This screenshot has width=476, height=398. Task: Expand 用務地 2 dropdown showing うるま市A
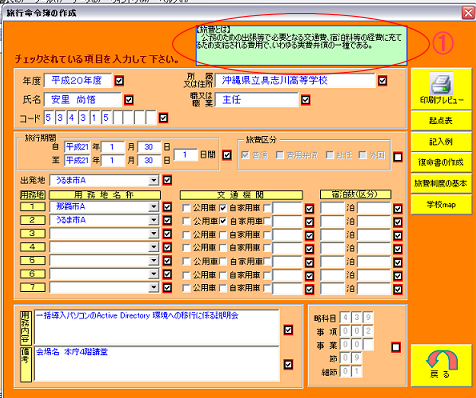point(153,220)
